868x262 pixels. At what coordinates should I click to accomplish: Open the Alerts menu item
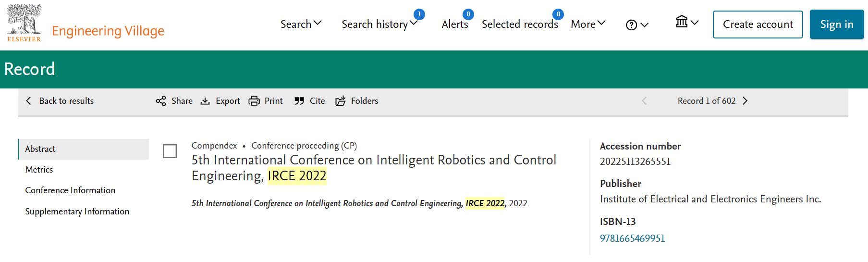[x=455, y=24]
